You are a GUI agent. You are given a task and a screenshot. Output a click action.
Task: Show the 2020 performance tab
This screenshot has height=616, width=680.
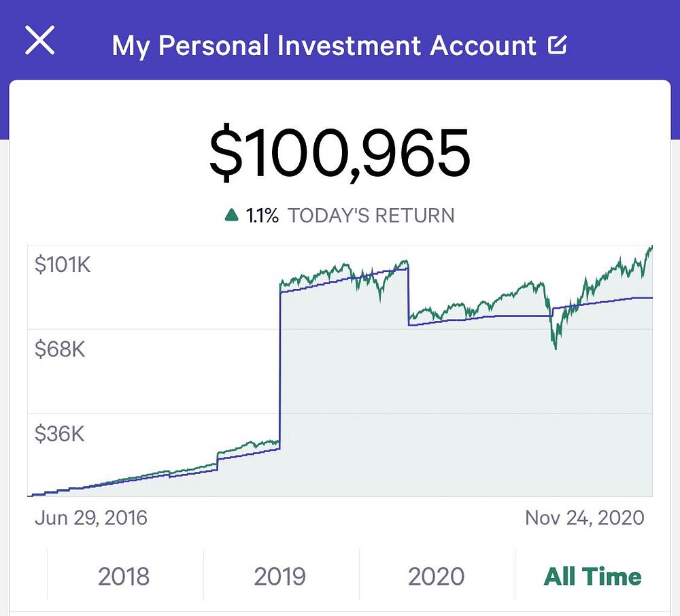[437, 577]
